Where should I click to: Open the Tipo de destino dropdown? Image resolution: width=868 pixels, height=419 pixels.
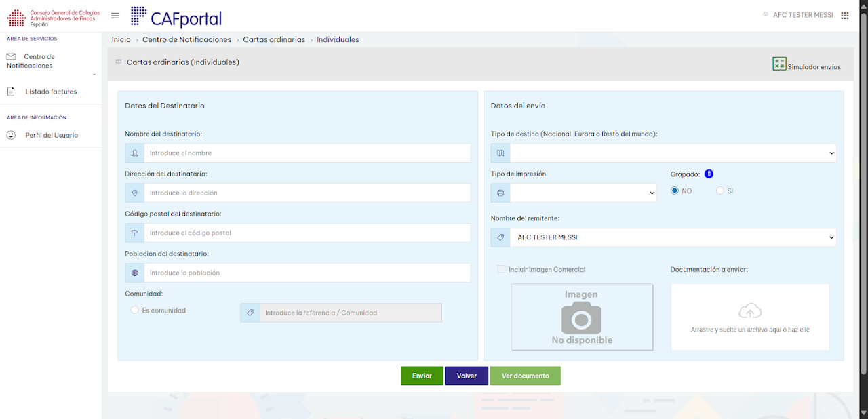pyautogui.click(x=664, y=153)
